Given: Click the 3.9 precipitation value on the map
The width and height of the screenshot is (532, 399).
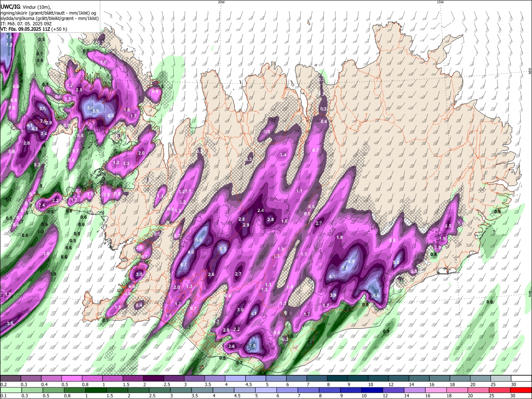Looking at the screenshot, I should (x=333, y=296).
